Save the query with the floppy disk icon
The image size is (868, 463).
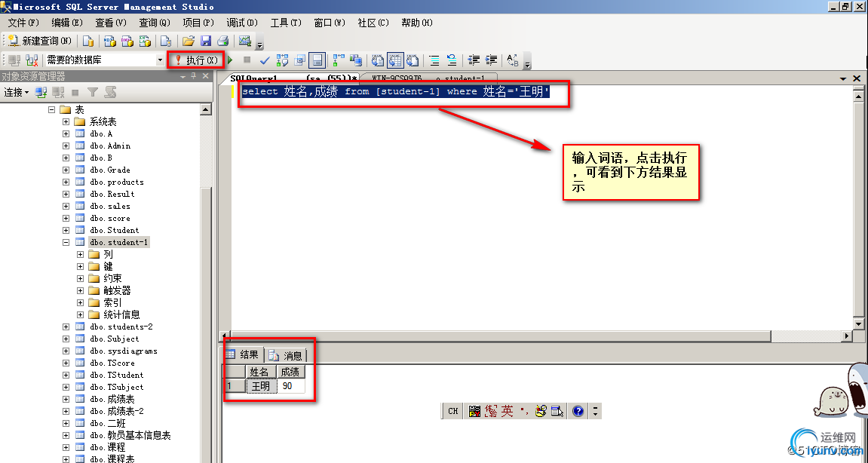click(x=206, y=41)
